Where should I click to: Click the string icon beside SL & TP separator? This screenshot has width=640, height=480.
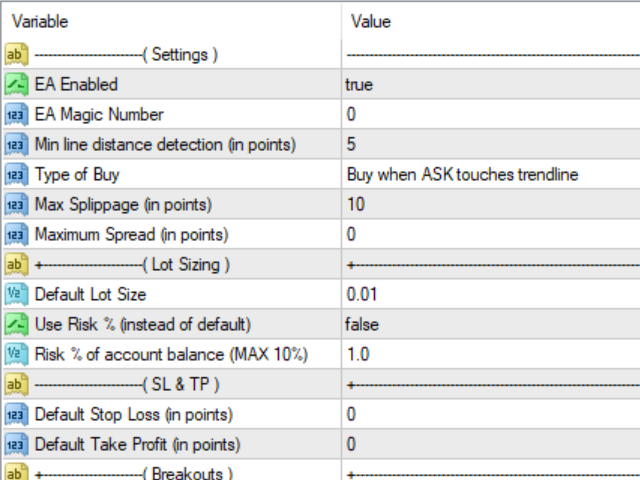16,385
